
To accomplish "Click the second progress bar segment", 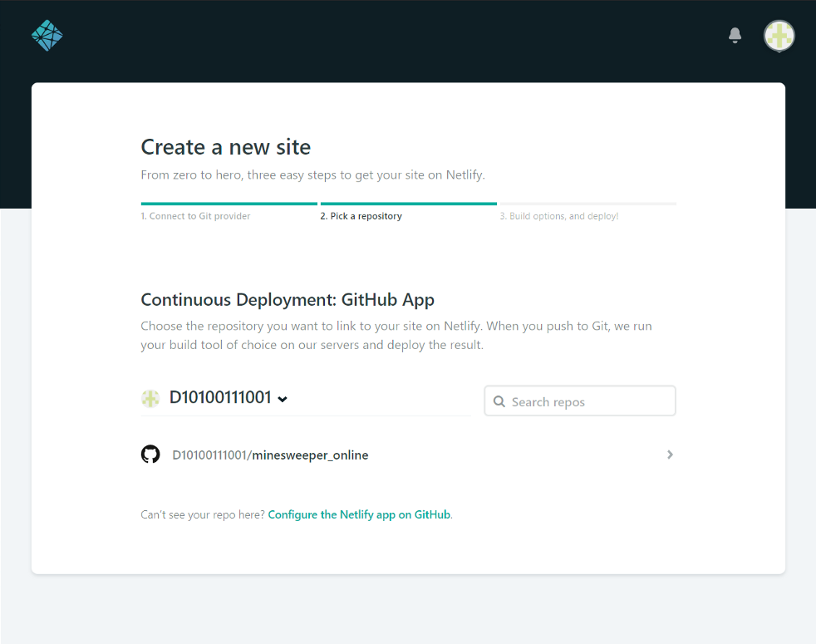I will pyautogui.click(x=409, y=204).
